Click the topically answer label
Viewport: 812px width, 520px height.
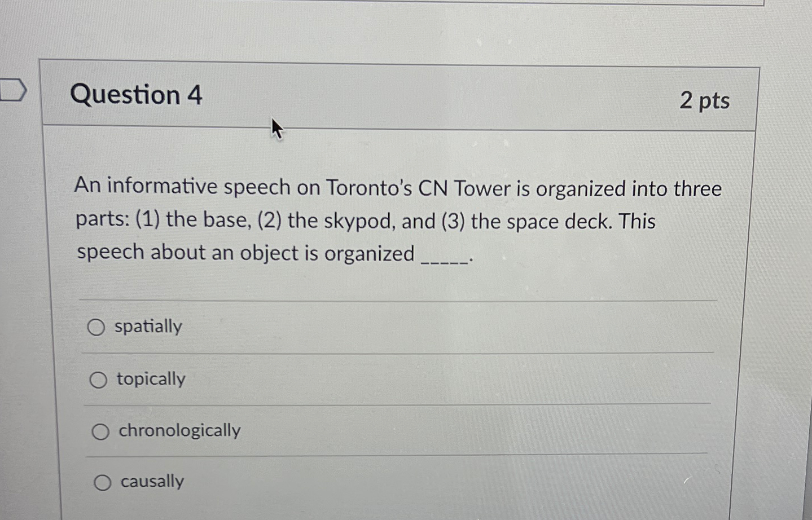151,379
